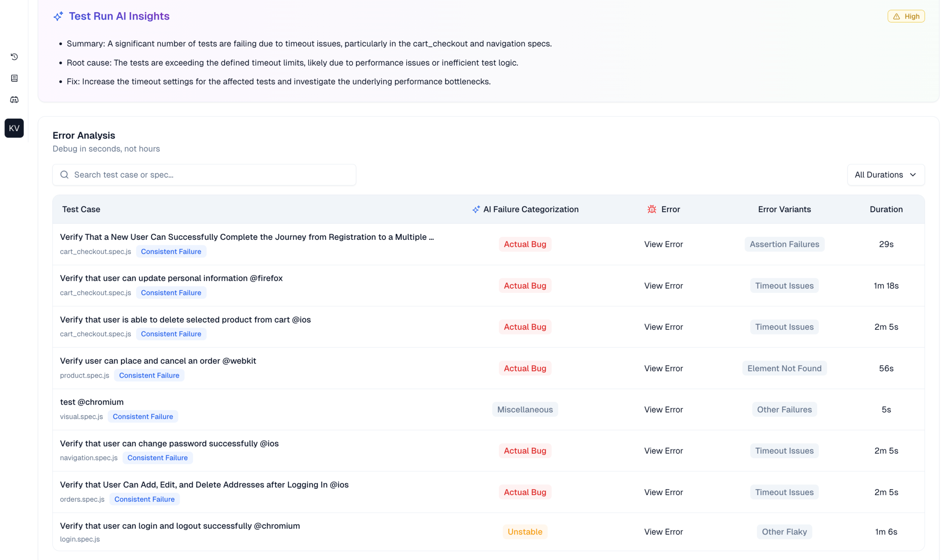Click the Miscellaneous categorization badge
The width and height of the screenshot is (949, 560).
[x=525, y=409]
